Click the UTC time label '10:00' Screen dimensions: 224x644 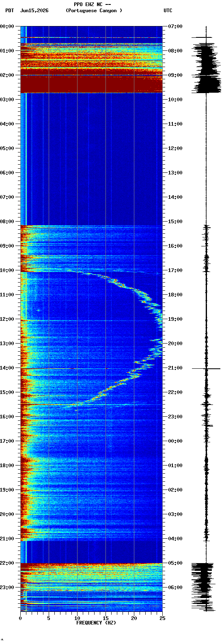(x=175, y=100)
